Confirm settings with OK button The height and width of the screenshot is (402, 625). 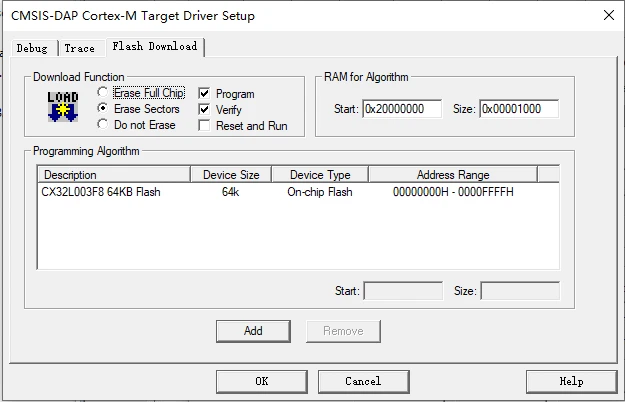[261, 381]
